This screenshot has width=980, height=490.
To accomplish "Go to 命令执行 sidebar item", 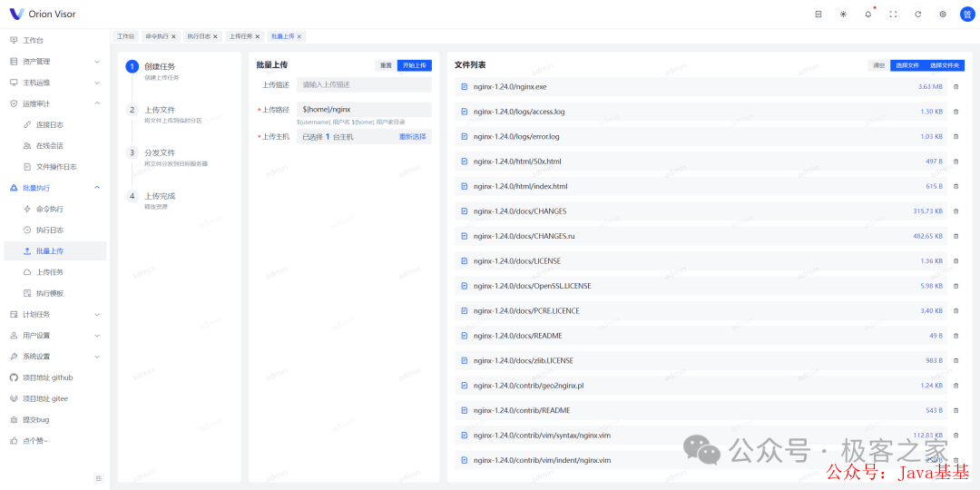I will tap(55, 209).
